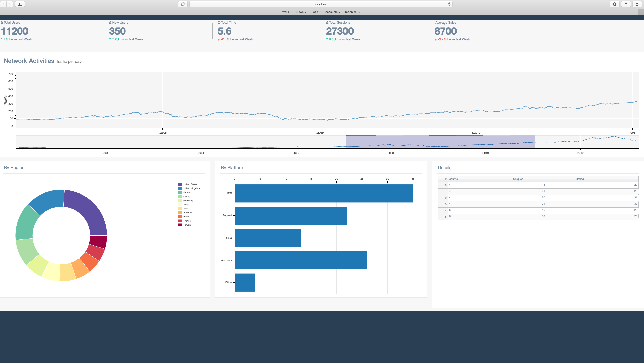Open the Accounts dropdown

click(333, 12)
